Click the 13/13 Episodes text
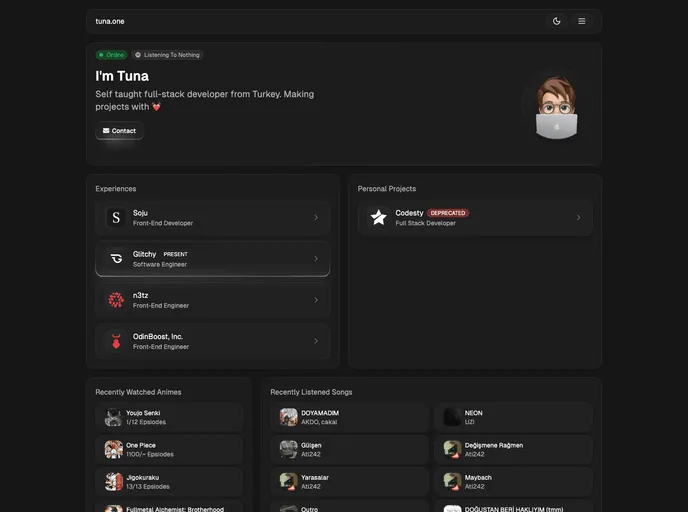Viewport: 688px width, 512px height. [x=147, y=487]
